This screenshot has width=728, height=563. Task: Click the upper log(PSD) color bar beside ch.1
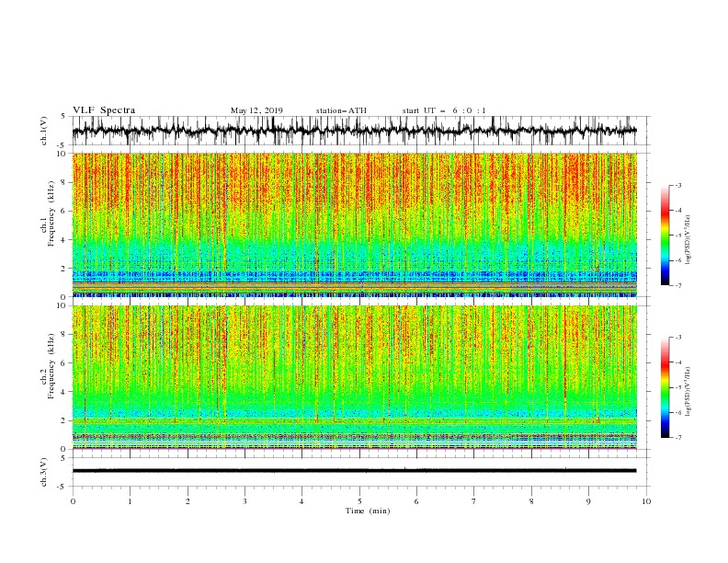[x=665, y=236]
